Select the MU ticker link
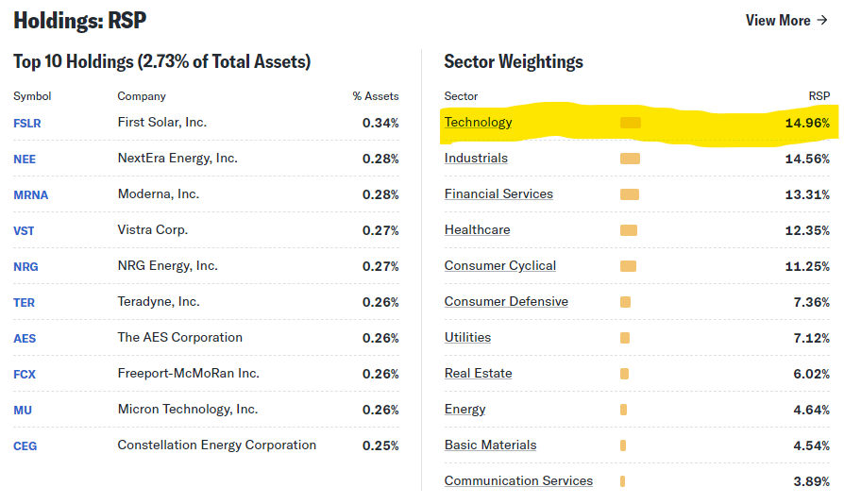The height and width of the screenshot is (504, 844). click(x=22, y=410)
